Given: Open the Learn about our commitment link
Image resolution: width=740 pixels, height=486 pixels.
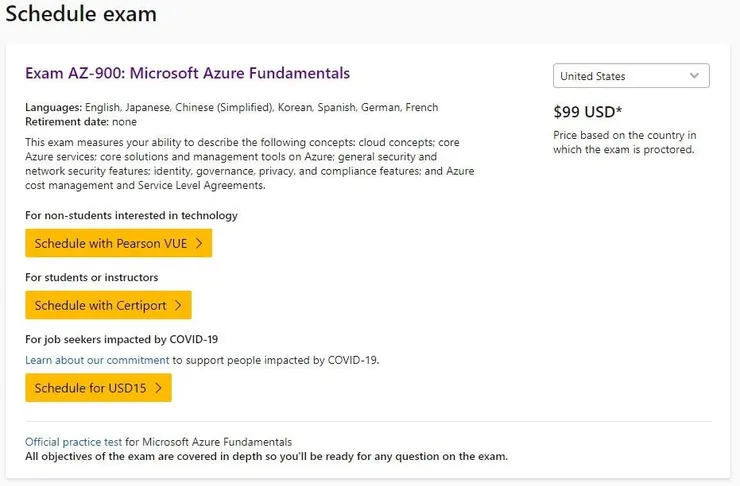Looking at the screenshot, I should click(x=97, y=360).
